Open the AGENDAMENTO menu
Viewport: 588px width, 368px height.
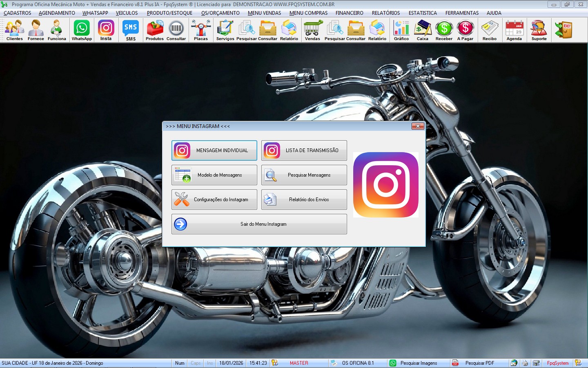pyautogui.click(x=57, y=13)
